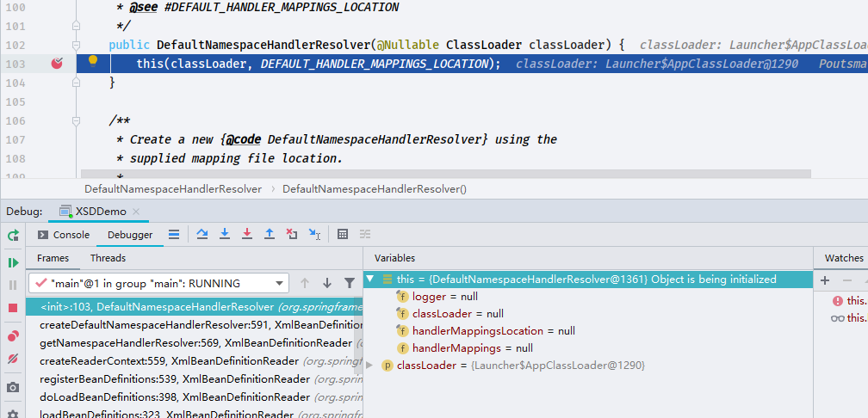Collapse the 'this' variable node
868x418 pixels.
369,280
